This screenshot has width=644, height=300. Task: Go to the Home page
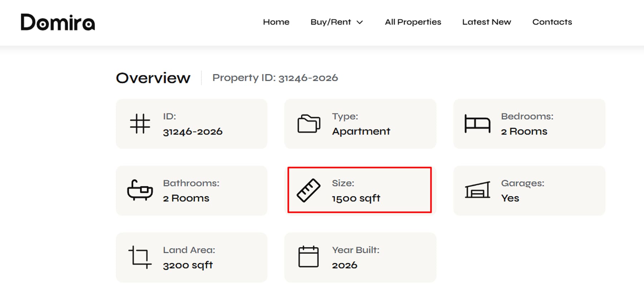coord(276,22)
